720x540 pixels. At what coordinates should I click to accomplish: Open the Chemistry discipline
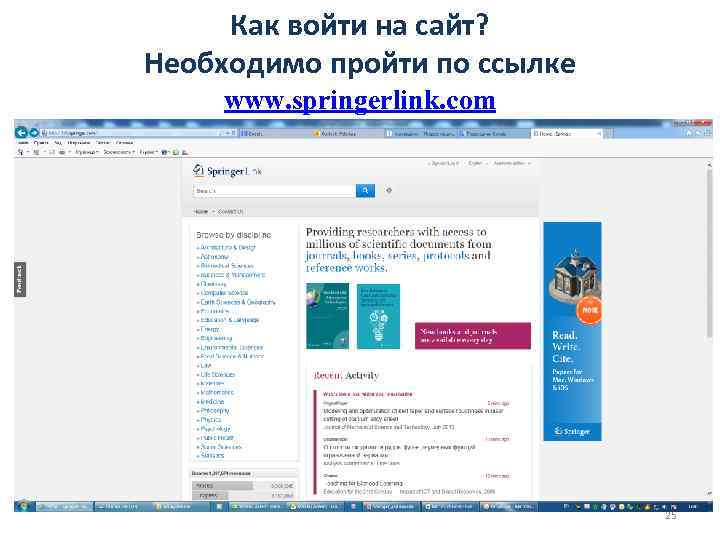coord(213,284)
